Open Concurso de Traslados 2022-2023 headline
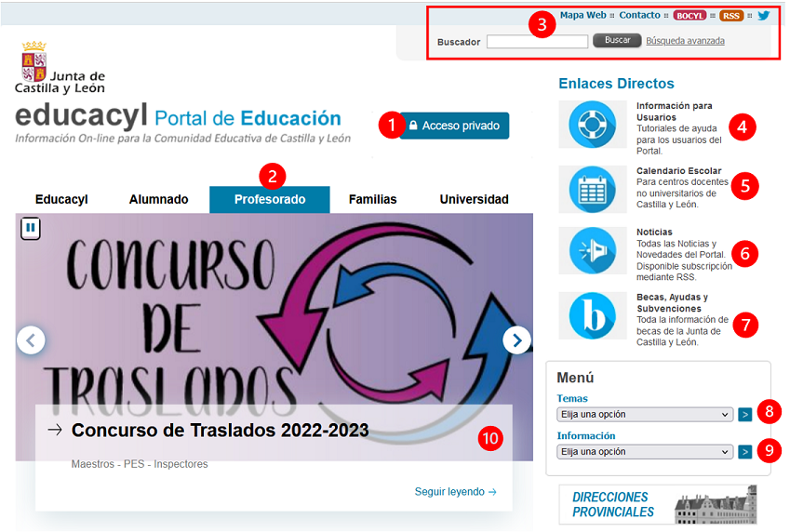 tap(221, 431)
